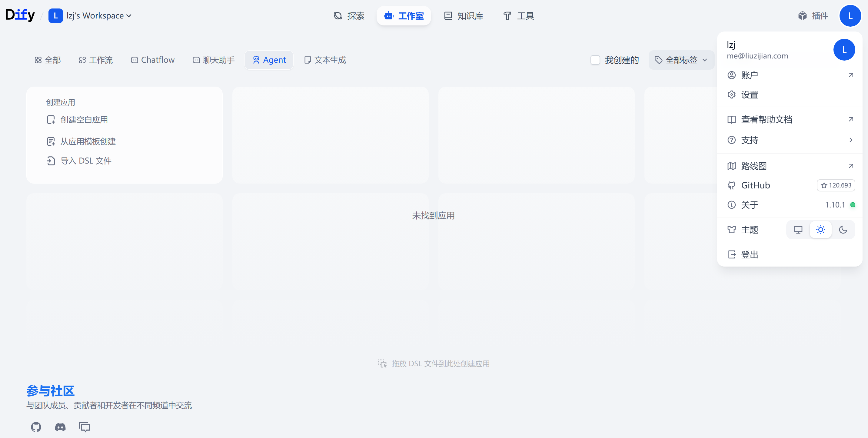
Task: Click the user avatar in top bar
Action: point(850,16)
